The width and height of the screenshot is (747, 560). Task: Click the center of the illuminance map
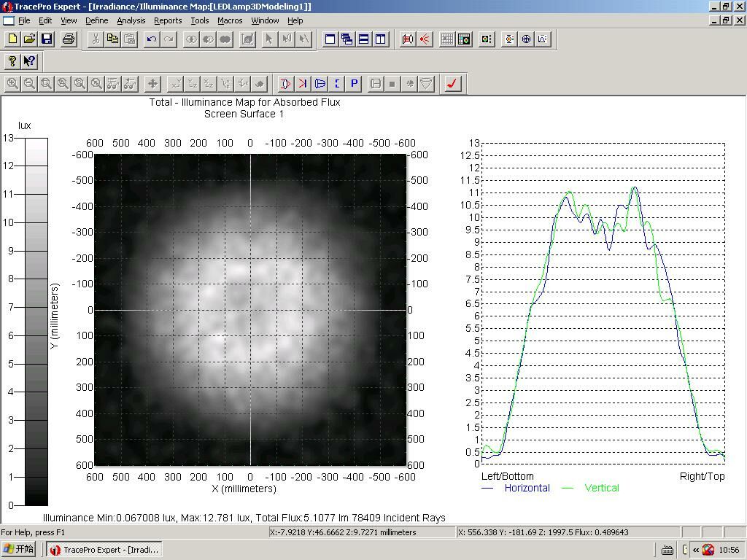tap(250, 310)
